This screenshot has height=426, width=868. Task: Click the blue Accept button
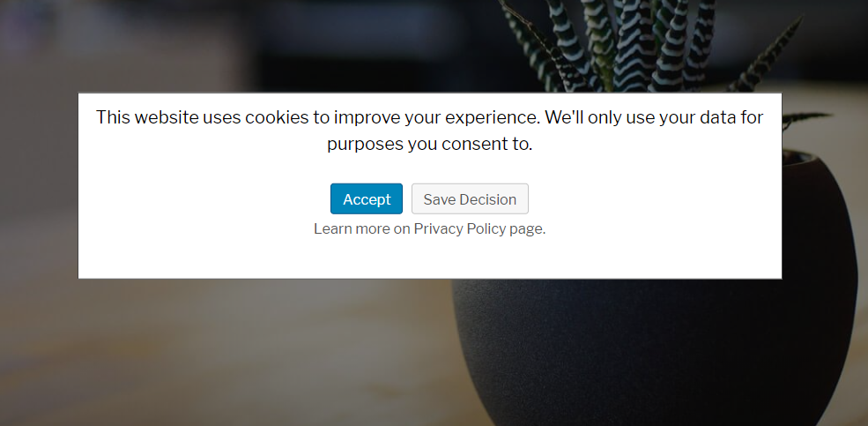367,198
